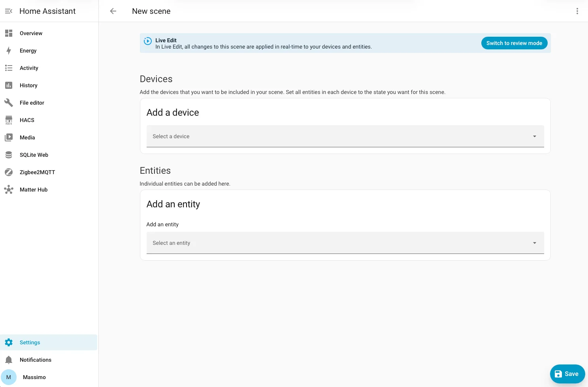Click the Zigbee2MQTT icon
Viewport: 588px width, 387px height.
click(9, 172)
